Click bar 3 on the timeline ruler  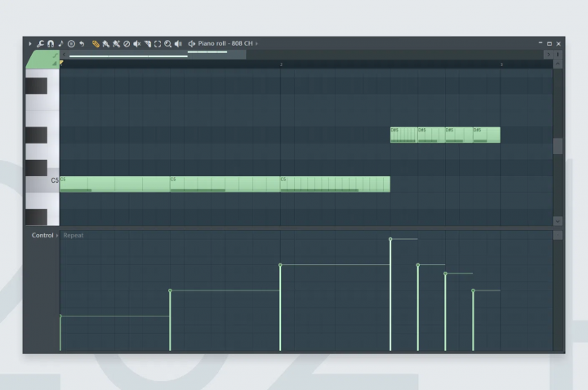[x=501, y=64]
